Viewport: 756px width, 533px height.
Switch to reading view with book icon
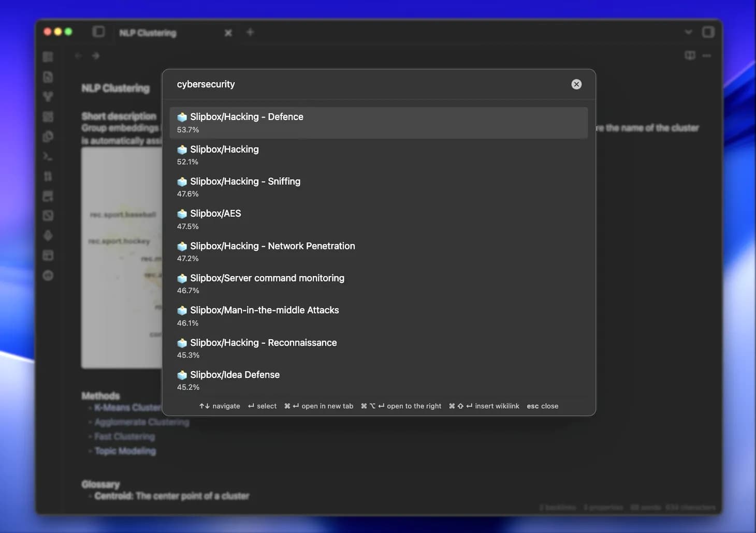(690, 55)
